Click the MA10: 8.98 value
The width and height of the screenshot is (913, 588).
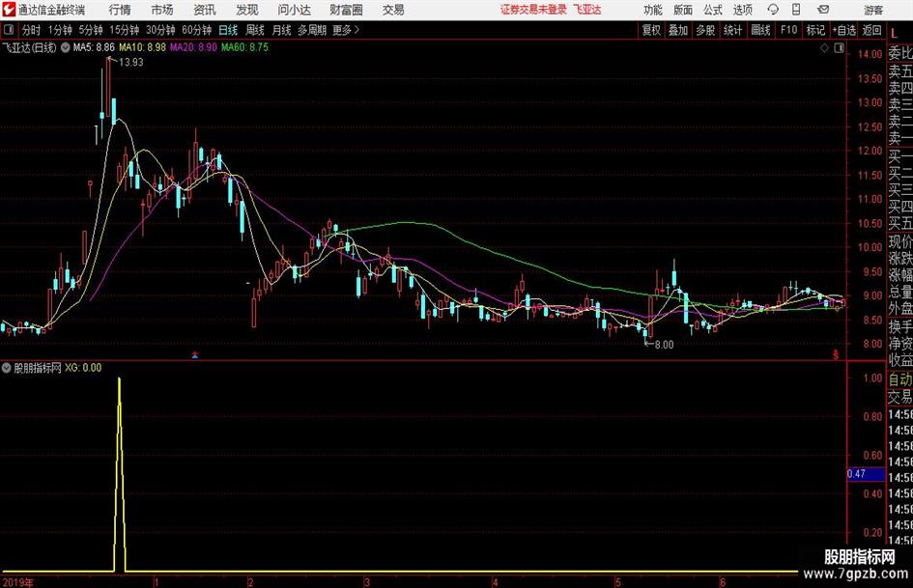coord(143,47)
